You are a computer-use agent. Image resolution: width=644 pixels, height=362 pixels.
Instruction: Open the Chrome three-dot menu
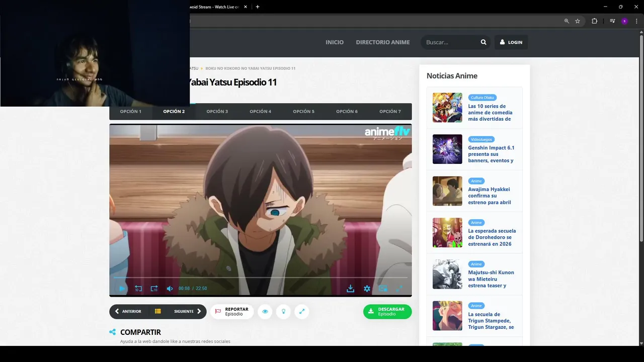(x=636, y=21)
